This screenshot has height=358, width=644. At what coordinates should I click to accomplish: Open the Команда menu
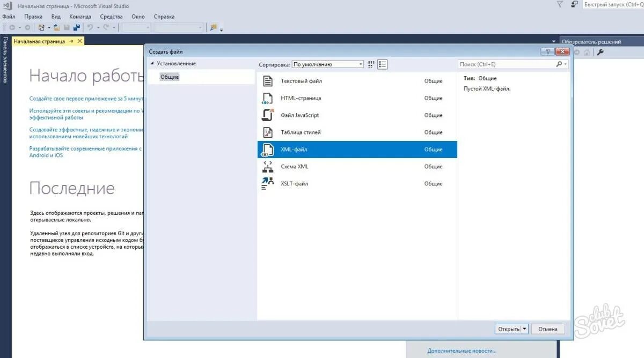tap(80, 17)
